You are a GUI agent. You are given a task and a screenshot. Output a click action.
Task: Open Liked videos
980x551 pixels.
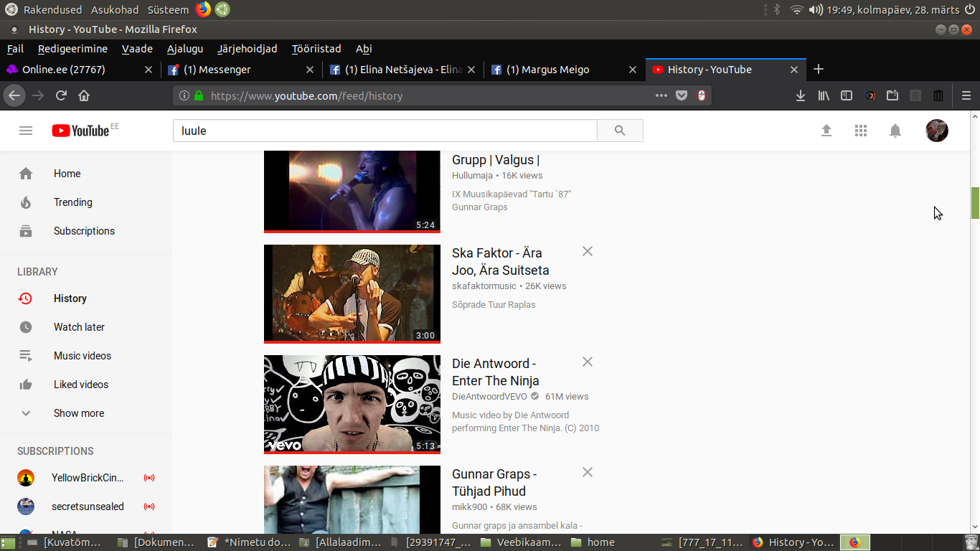[86, 385]
